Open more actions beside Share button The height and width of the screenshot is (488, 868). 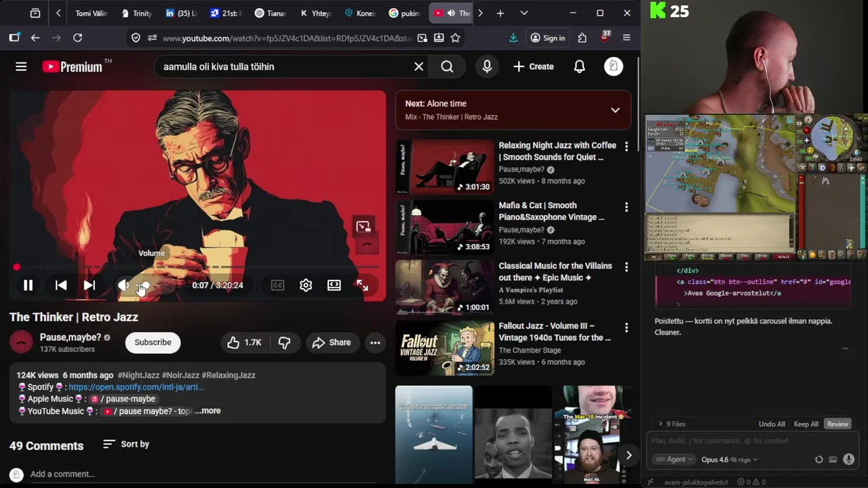click(x=375, y=342)
